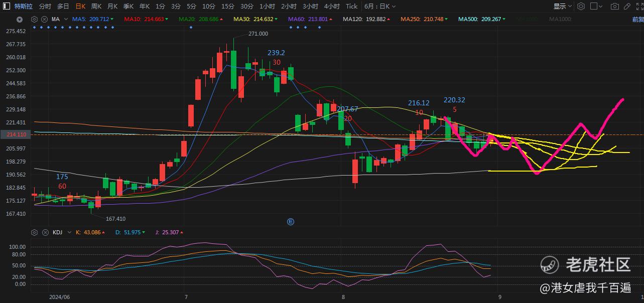
Task: Close the KDJ indicator panel
Action: click(x=45, y=233)
